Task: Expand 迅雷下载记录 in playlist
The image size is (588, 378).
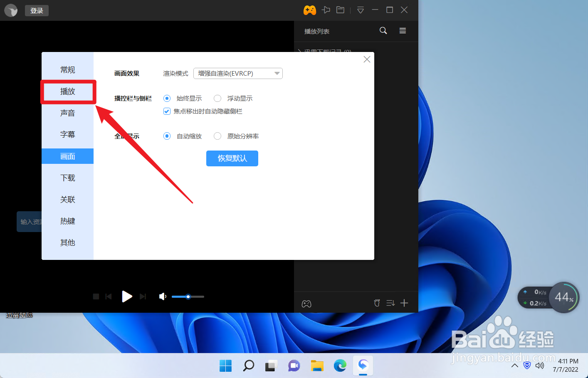Action: click(300, 51)
